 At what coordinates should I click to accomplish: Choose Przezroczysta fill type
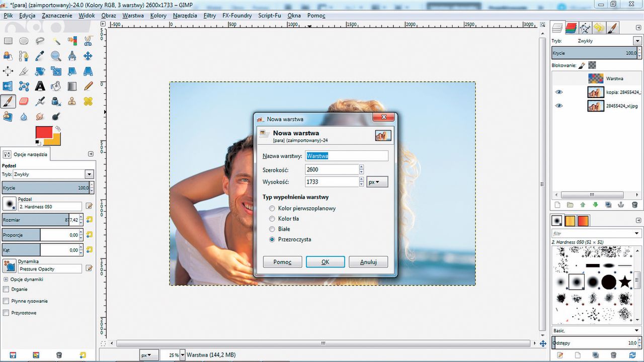point(272,239)
